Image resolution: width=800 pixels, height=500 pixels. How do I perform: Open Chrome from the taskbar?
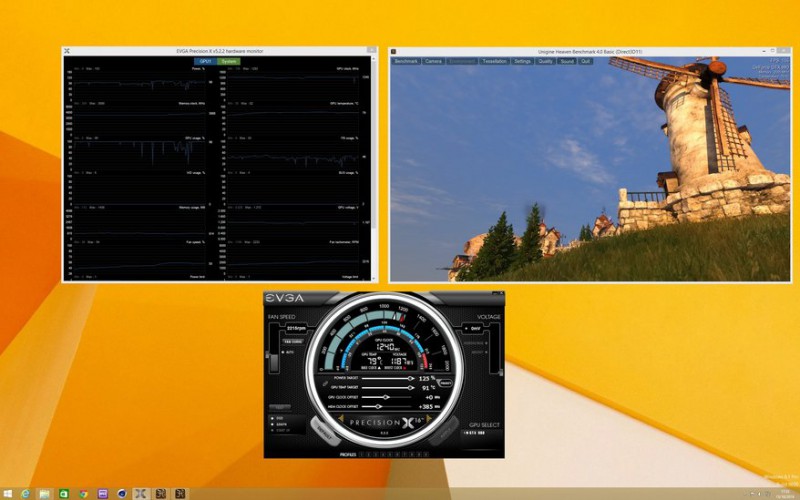83,493
